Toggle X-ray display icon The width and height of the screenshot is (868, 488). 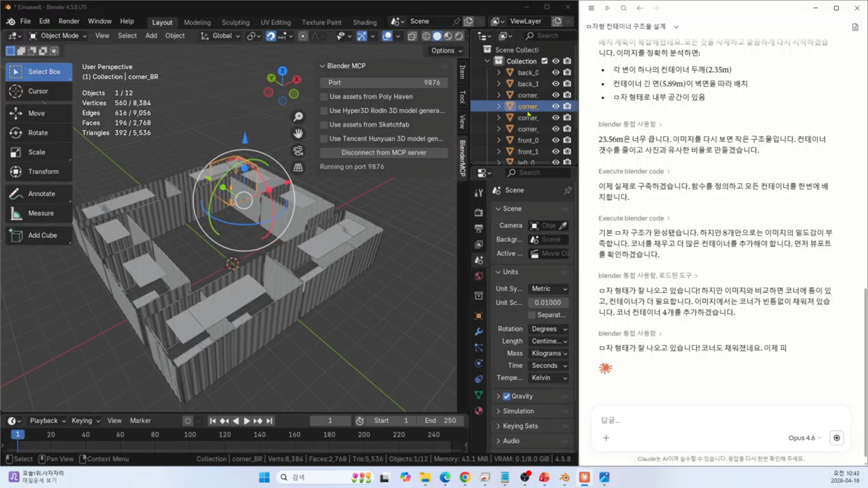pos(412,36)
